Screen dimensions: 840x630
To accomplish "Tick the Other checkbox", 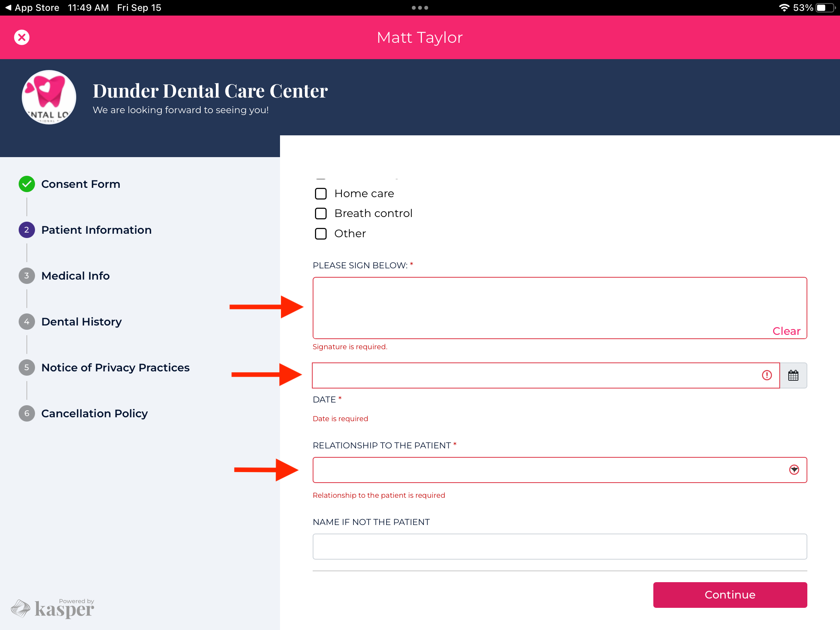I will [320, 234].
